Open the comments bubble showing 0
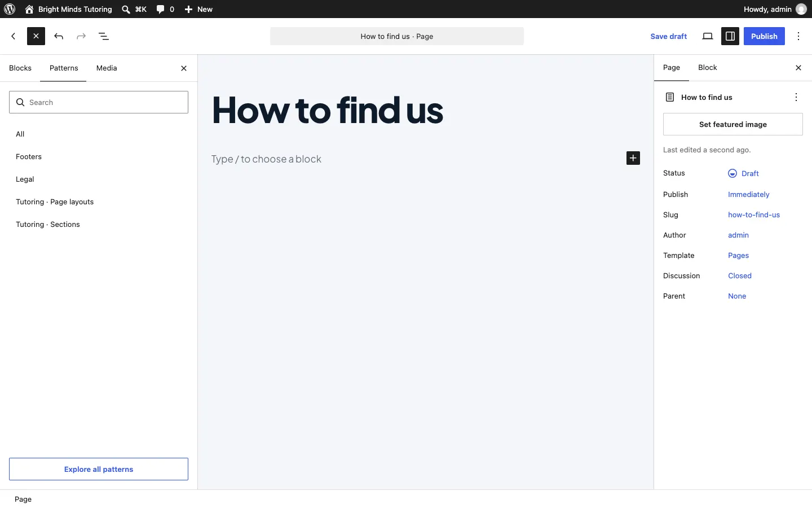This screenshot has width=812, height=508. (165, 9)
